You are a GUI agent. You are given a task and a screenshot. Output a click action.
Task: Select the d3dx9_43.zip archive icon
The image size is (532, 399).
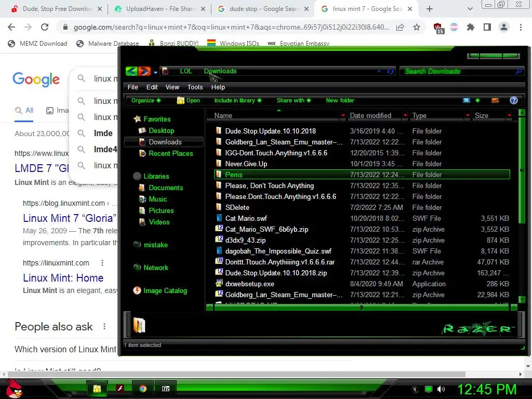[x=219, y=240]
